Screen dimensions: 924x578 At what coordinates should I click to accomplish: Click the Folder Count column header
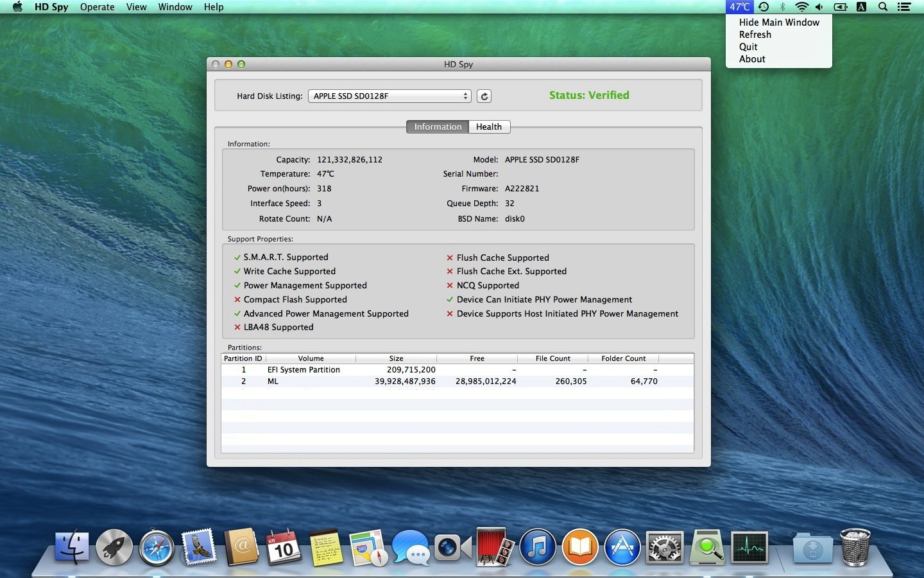point(624,359)
